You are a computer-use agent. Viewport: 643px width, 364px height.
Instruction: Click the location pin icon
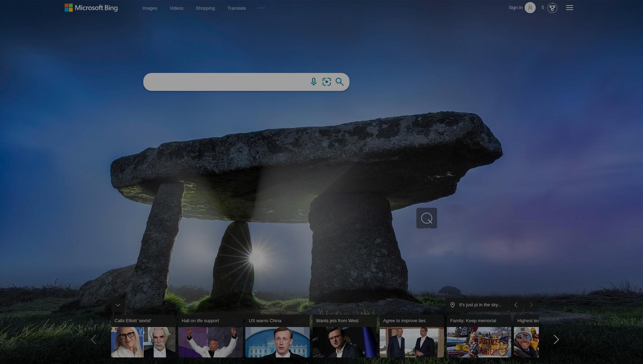click(x=452, y=305)
